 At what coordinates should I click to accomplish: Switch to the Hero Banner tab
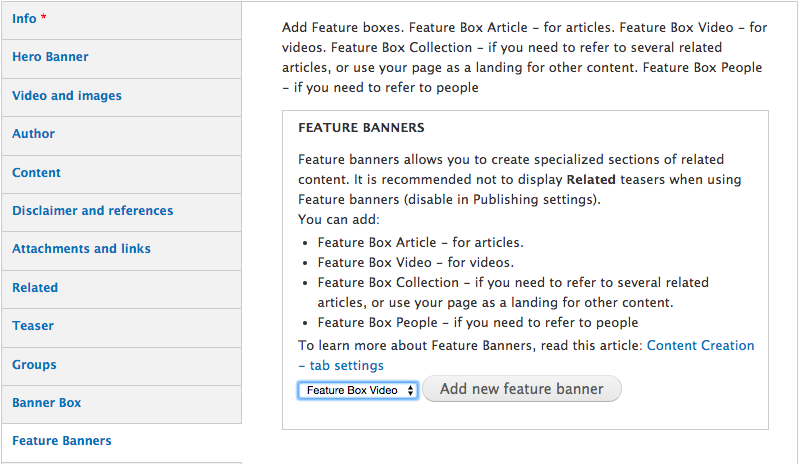pos(50,57)
